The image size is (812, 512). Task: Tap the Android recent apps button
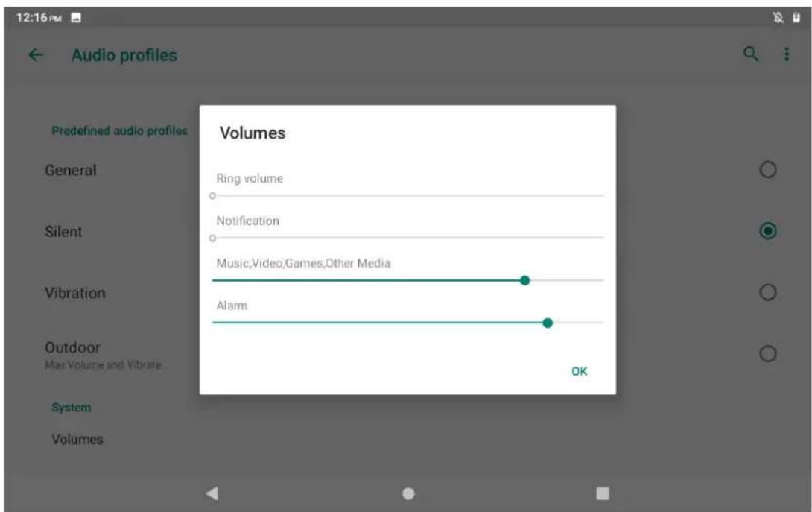[602, 493]
